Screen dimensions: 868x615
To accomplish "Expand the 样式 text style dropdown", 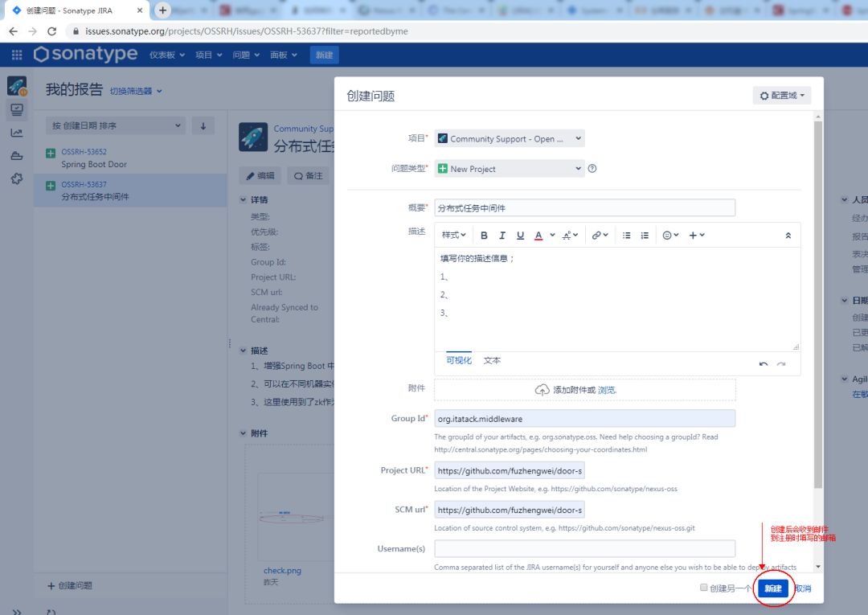I will point(454,236).
